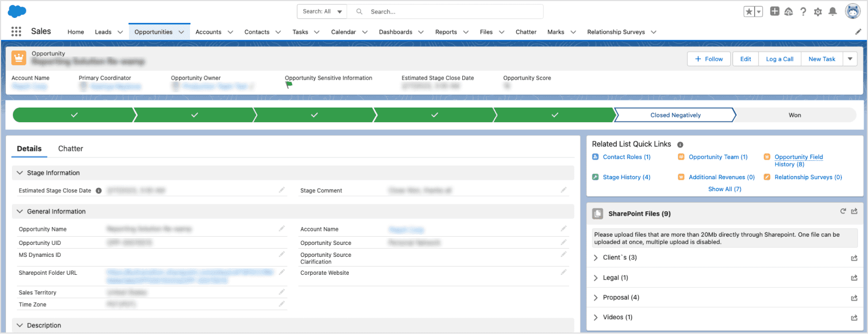Click Show All (7) link
868x334 pixels.
724,189
